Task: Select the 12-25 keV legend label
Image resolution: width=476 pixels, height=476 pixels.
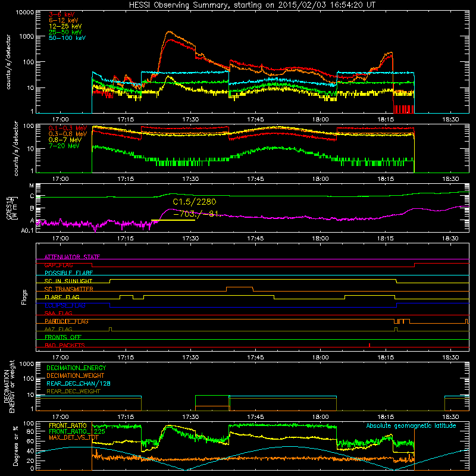Action: click(x=65, y=26)
